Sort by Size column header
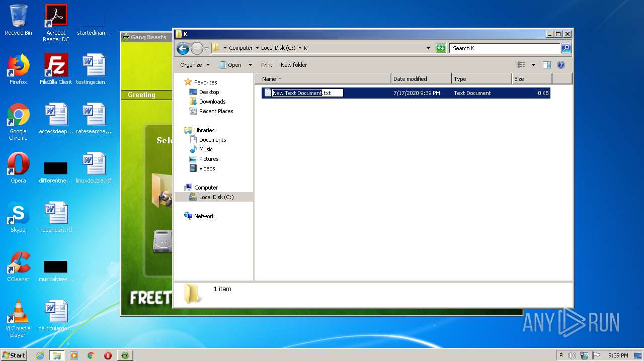 click(532, 79)
